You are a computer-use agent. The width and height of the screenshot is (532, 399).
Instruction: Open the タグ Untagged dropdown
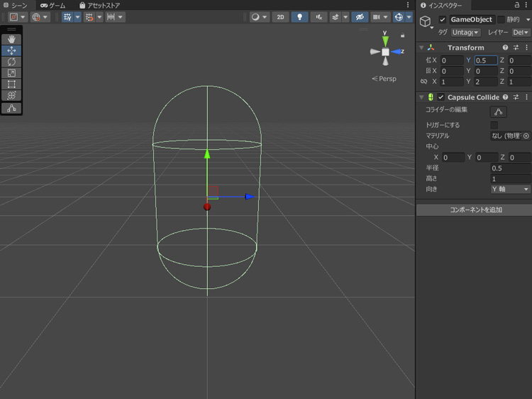465,33
